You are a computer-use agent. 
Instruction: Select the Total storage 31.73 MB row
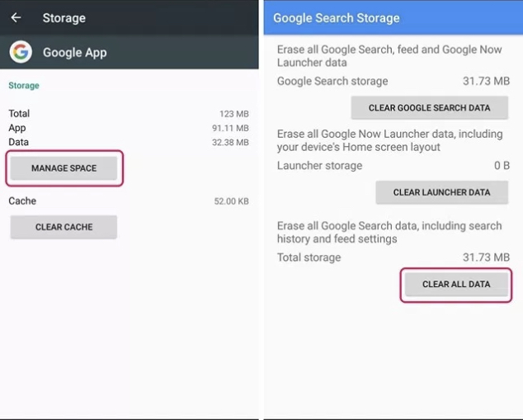tap(393, 258)
